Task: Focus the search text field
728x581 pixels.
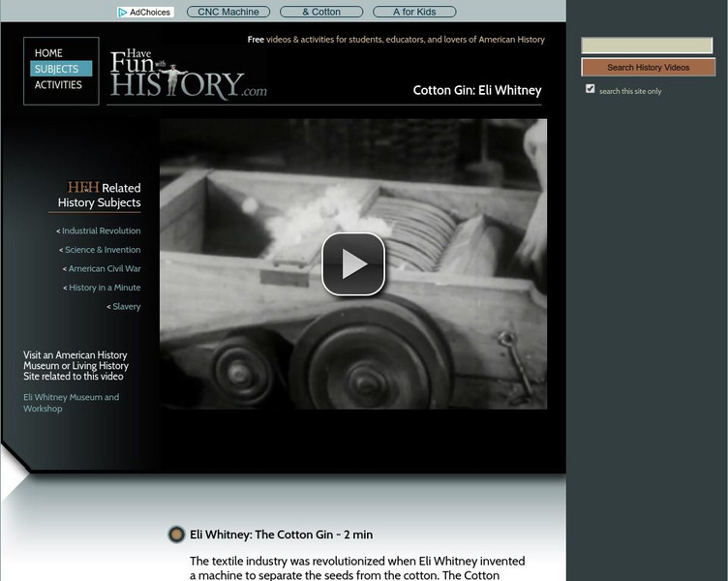Action: [647, 46]
